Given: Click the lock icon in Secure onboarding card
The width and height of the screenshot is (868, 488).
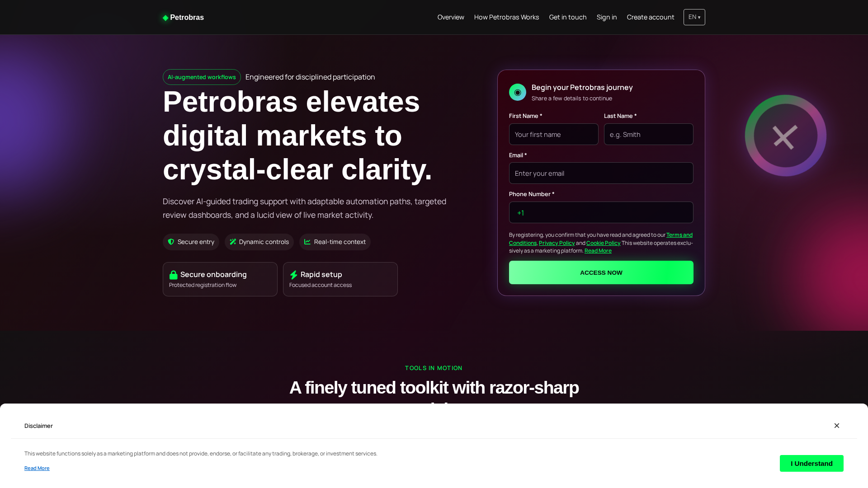Looking at the screenshot, I should pyautogui.click(x=173, y=275).
